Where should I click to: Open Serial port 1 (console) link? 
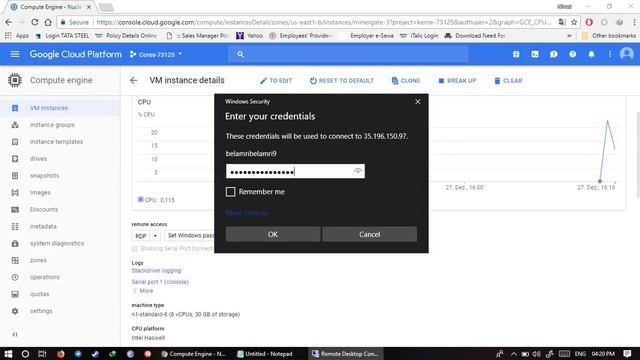pos(160,282)
